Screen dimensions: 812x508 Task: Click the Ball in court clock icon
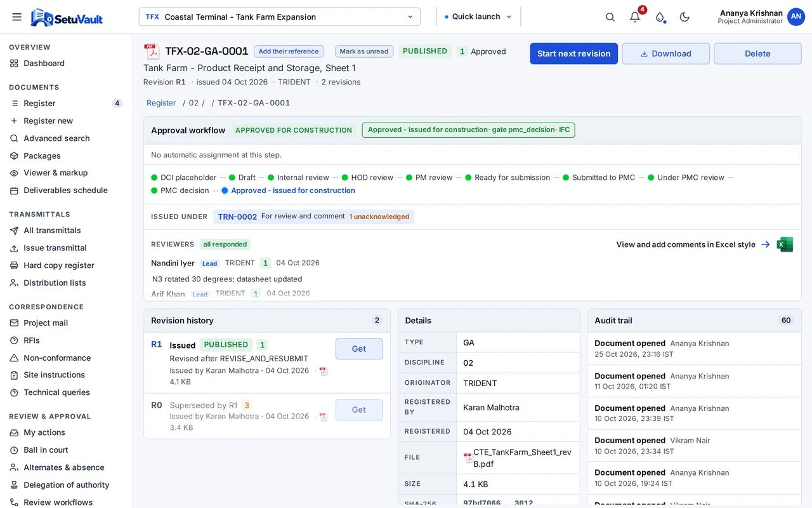tap(14, 450)
